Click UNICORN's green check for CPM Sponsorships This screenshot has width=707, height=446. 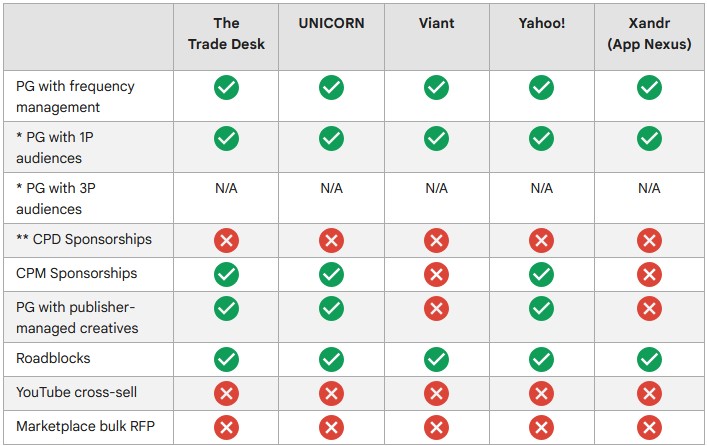[331, 274]
